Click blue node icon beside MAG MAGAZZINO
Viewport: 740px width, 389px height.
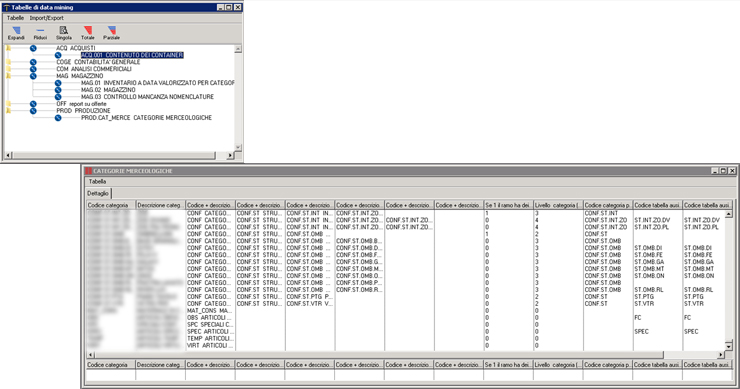pos(33,76)
